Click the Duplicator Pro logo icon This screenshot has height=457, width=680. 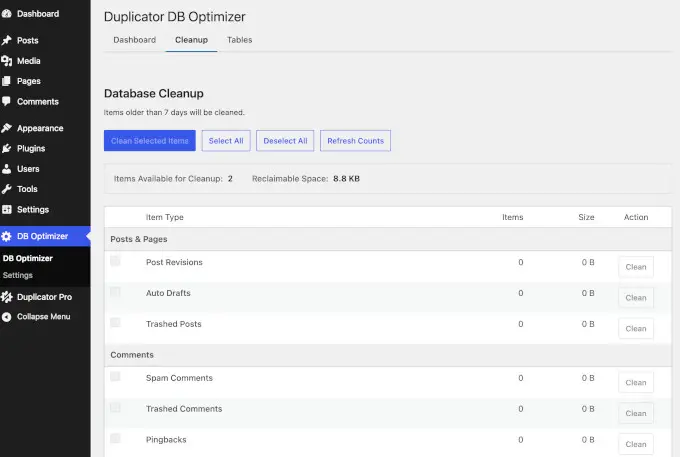(x=6, y=297)
